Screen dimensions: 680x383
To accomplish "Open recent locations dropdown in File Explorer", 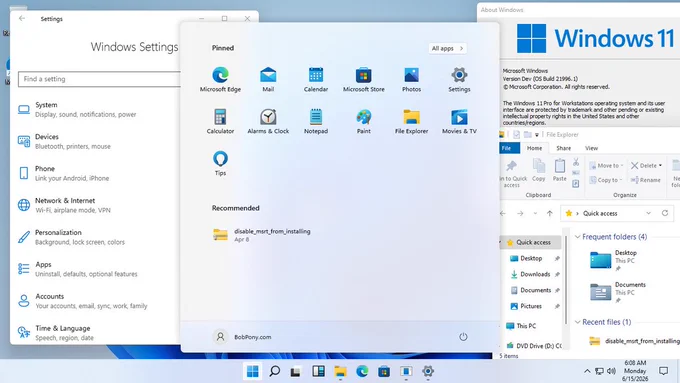I will click(x=535, y=213).
